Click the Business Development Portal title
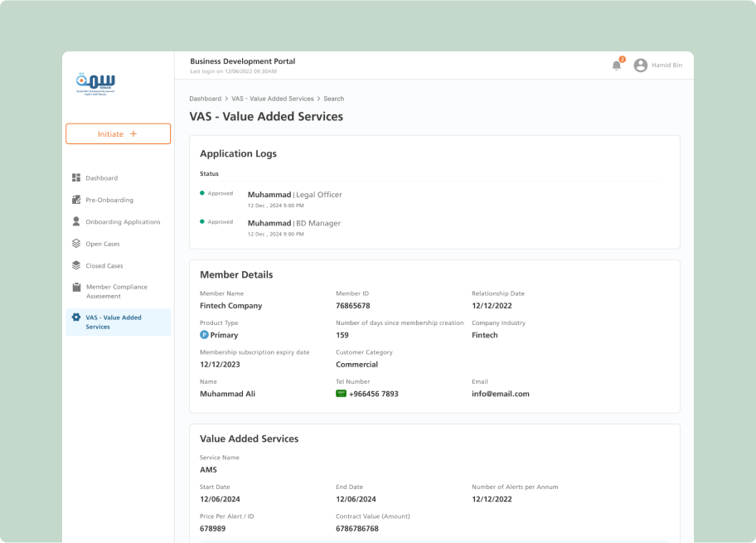Screen dimensions: 756x543 pyautogui.click(x=243, y=61)
